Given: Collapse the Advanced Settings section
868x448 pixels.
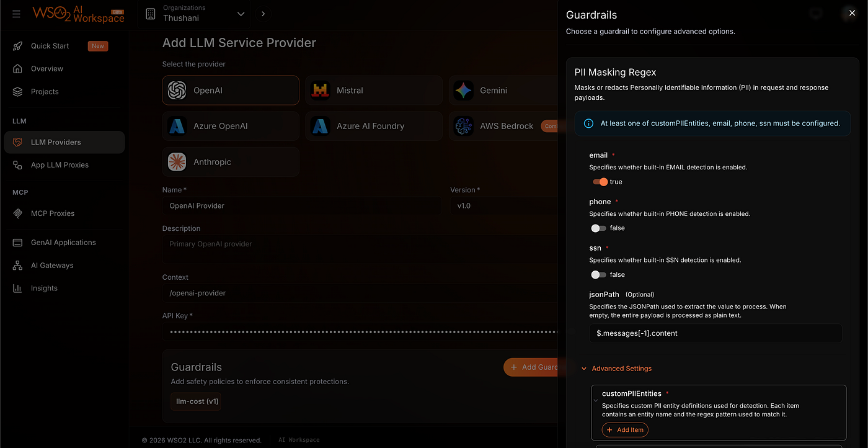Looking at the screenshot, I should [x=616, y=369].
